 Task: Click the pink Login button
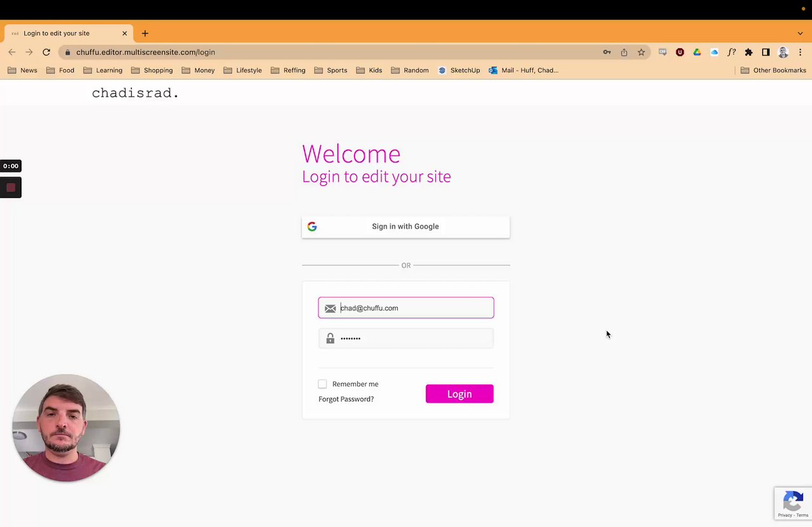click(x=459, y=394)
